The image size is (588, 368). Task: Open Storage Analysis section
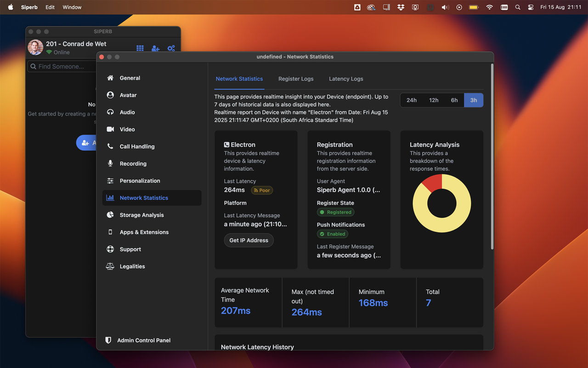pos(141,215)
